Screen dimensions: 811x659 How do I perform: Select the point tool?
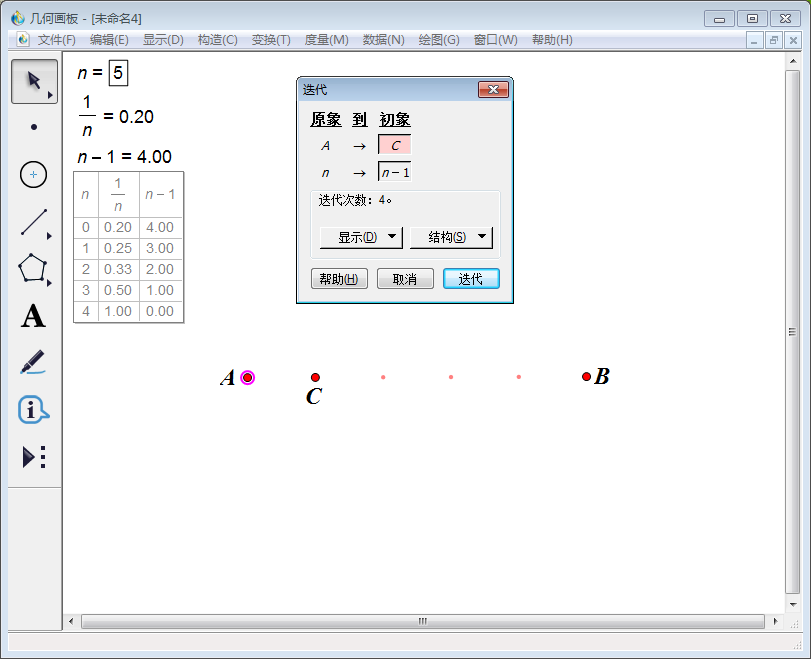point(33,127)
